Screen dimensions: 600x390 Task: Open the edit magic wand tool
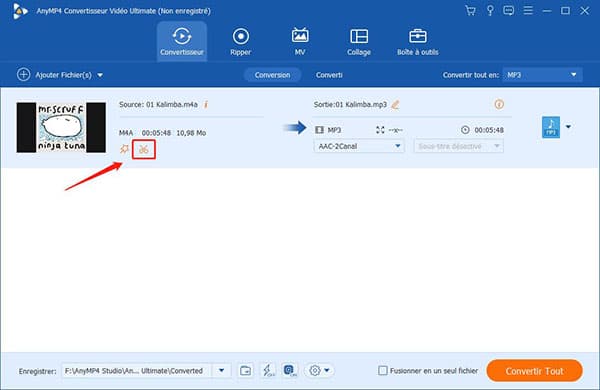pyautogui.click(x=124, y=148)
